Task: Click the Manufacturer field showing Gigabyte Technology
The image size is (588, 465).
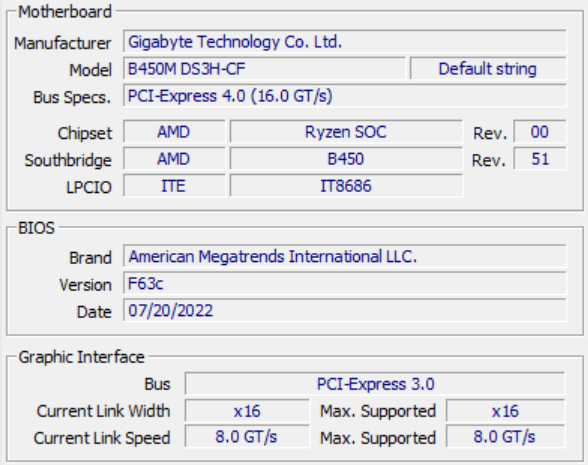Action: (345, 42)
